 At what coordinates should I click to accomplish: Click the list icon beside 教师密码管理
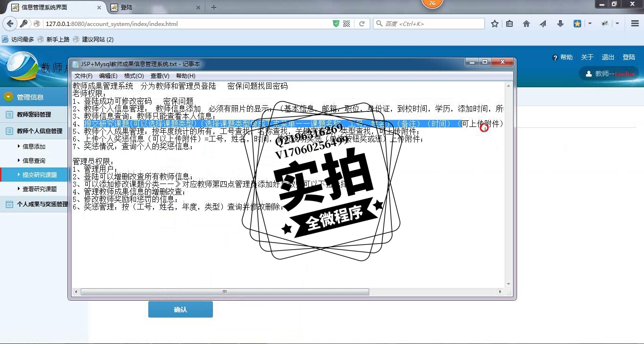click(x=9, y=114)
